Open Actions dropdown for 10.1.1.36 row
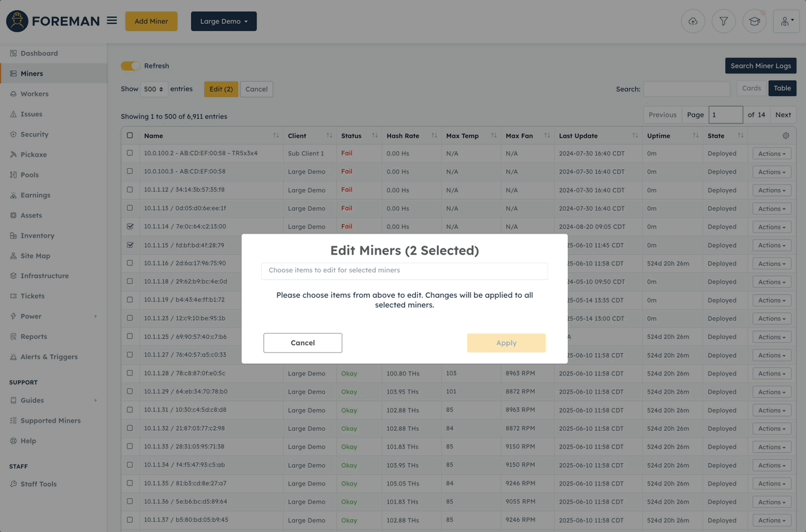This screenshot has width=806, height=532. coord(772,502)
